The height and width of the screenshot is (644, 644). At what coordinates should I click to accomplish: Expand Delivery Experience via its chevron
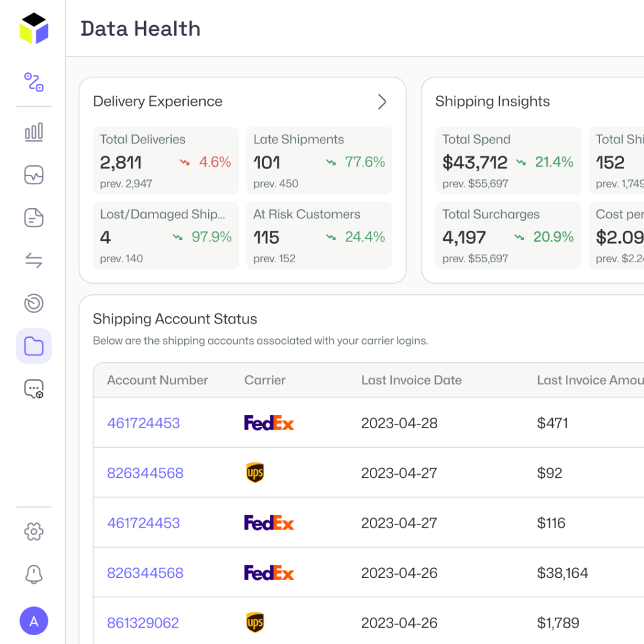click(x=382, y=101)
